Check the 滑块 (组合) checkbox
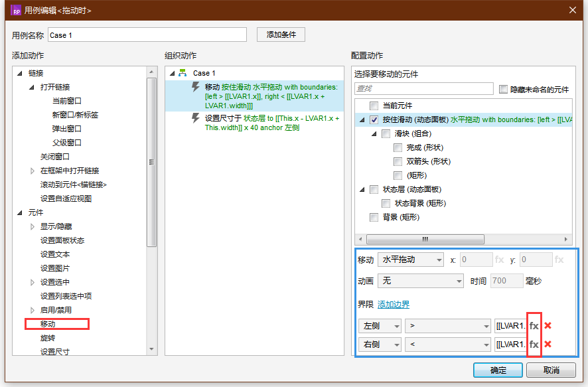588x387 pixels. click(386, 133)
